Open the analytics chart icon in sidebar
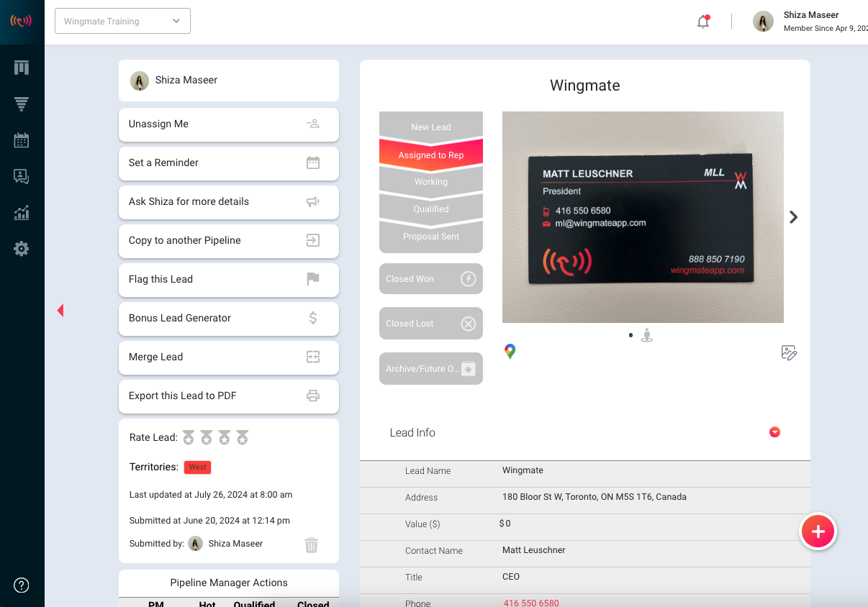This screenshot has width=868, height=607. pos(22,212)
